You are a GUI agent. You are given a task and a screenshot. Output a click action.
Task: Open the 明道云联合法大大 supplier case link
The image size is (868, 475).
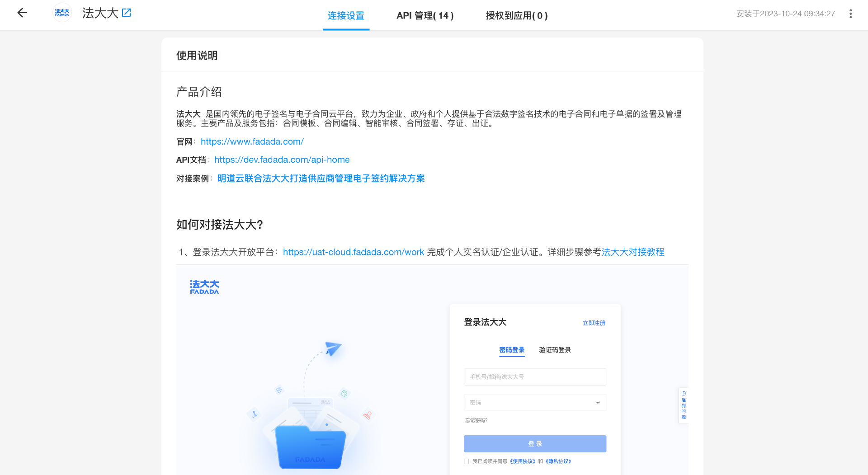point(321,179)
